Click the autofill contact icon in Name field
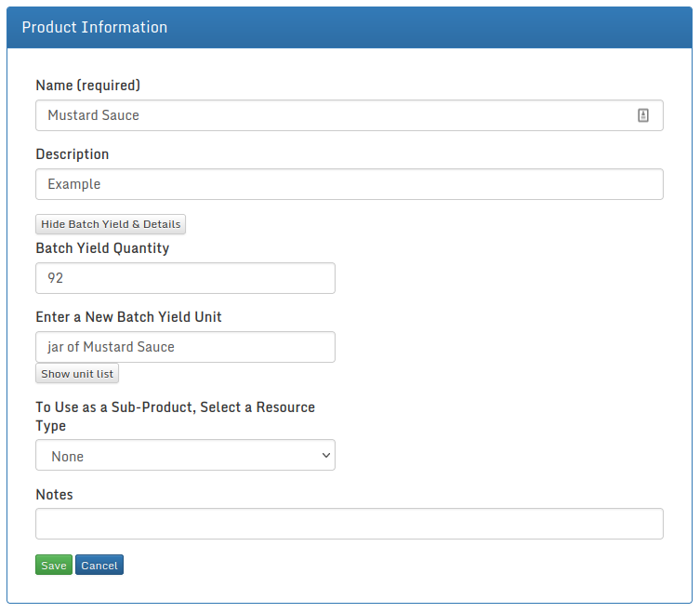Viewport: 700px width, 613px height. [642, 115]
